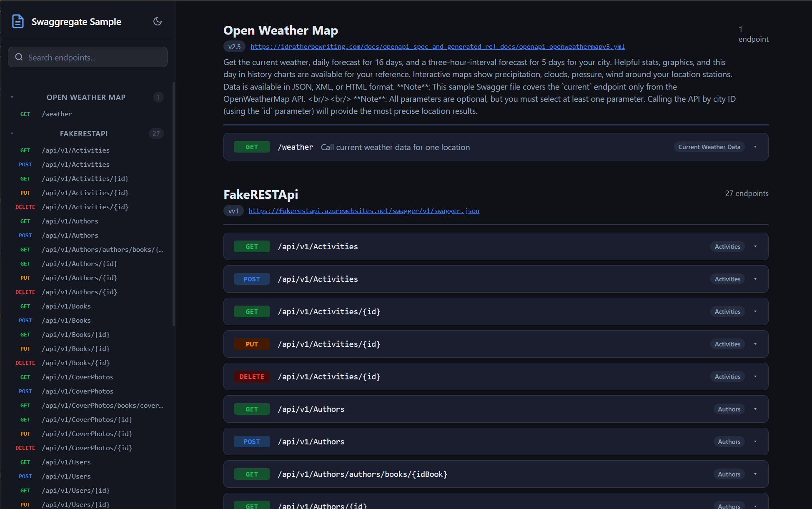This screenshot has width=812, height=509.
Task: Click the vv1 version badge
Action: click(233, 211)
